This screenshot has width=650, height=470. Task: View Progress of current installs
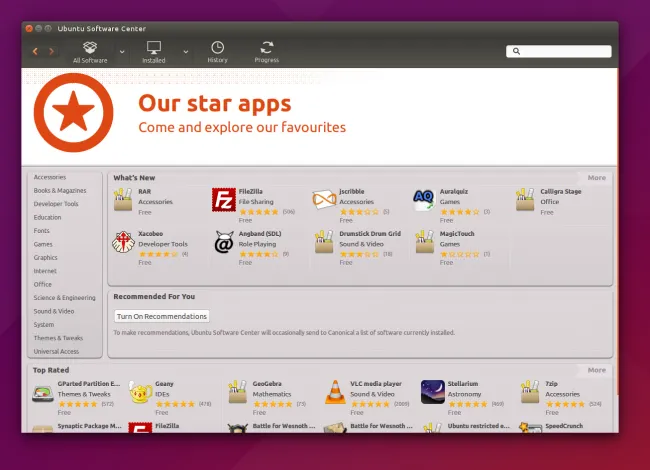[266, 50]
